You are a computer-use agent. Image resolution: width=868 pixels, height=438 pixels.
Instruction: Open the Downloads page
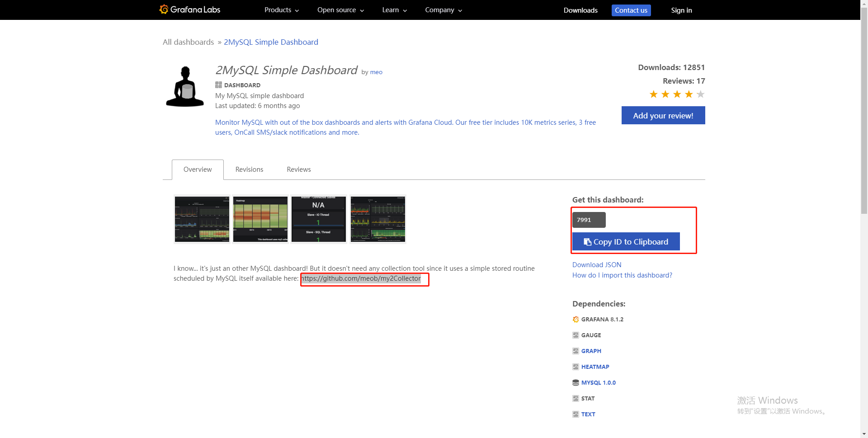coord(580,10)
